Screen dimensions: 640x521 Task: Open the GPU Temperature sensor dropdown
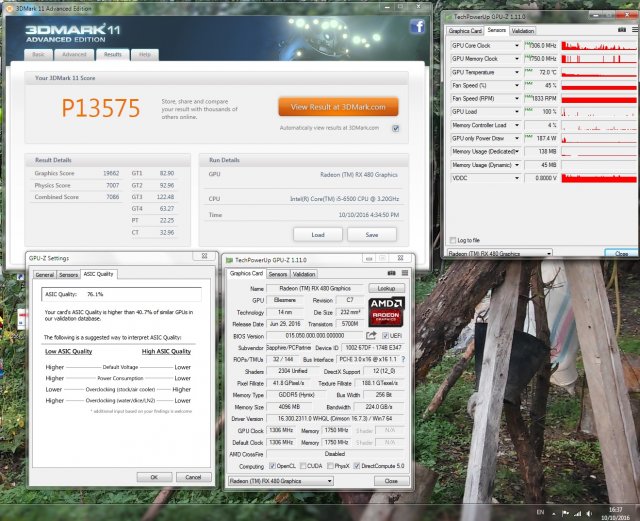point(517,72)
